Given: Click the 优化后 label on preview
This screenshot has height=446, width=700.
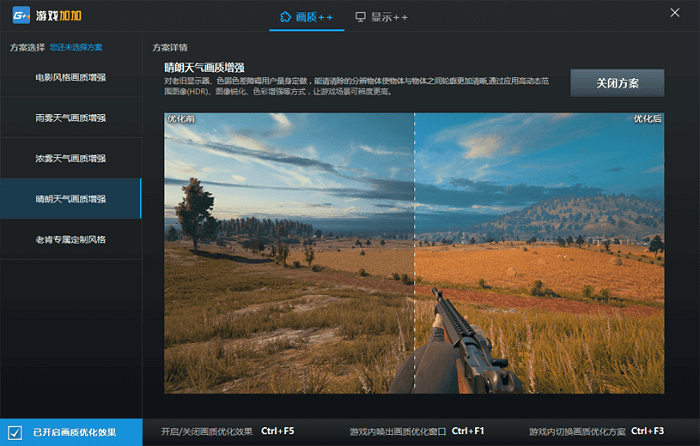Looking at the screenshot, I should pyautogui.click(x=647, y=119).
